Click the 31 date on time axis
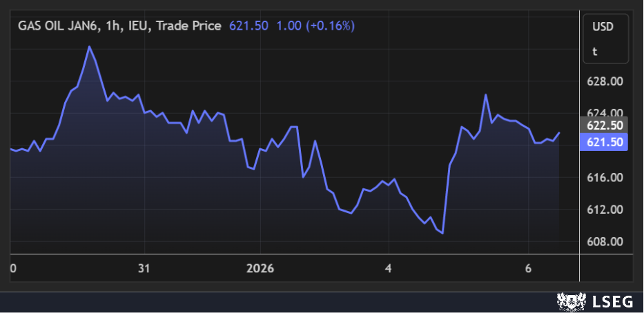 point(144,268)
